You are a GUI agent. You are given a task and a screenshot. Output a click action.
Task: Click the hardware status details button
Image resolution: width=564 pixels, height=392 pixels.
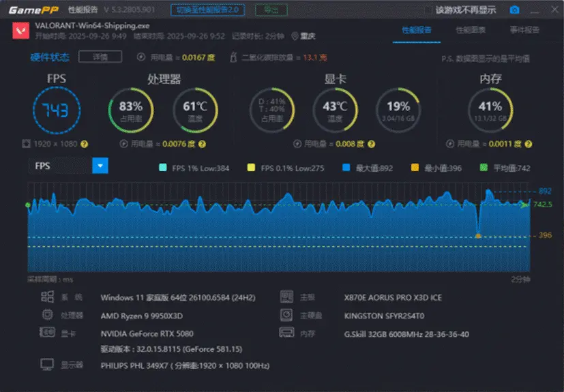tap(100, 57)
